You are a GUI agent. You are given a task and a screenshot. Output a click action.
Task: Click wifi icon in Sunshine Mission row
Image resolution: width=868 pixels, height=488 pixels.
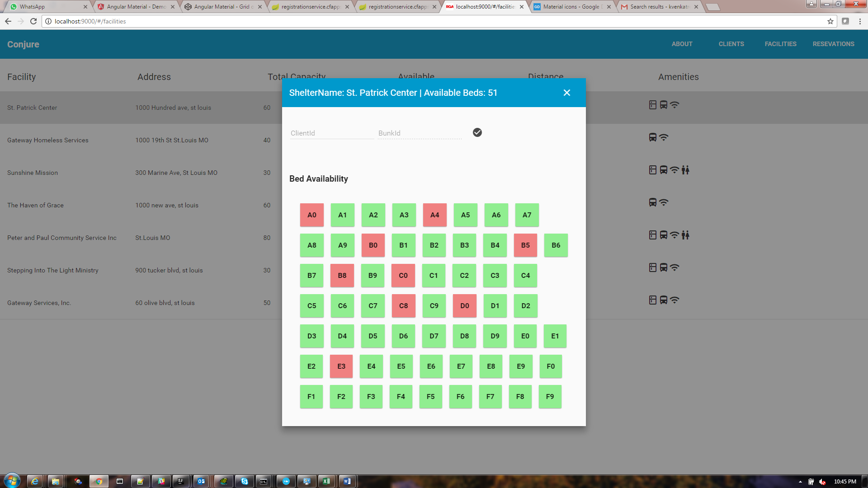[674, 170]
